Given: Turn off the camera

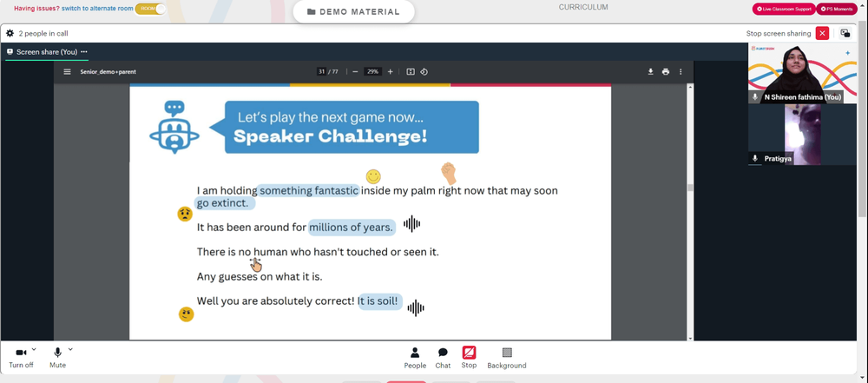Looking at the screenshot, I should point(21,357).
